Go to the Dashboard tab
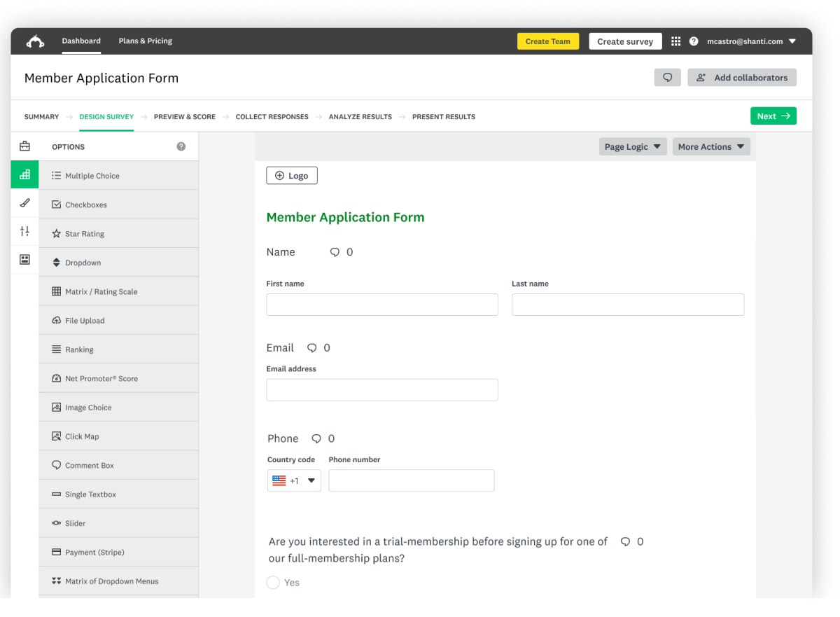The image size is (840, 617). (81, 41)
